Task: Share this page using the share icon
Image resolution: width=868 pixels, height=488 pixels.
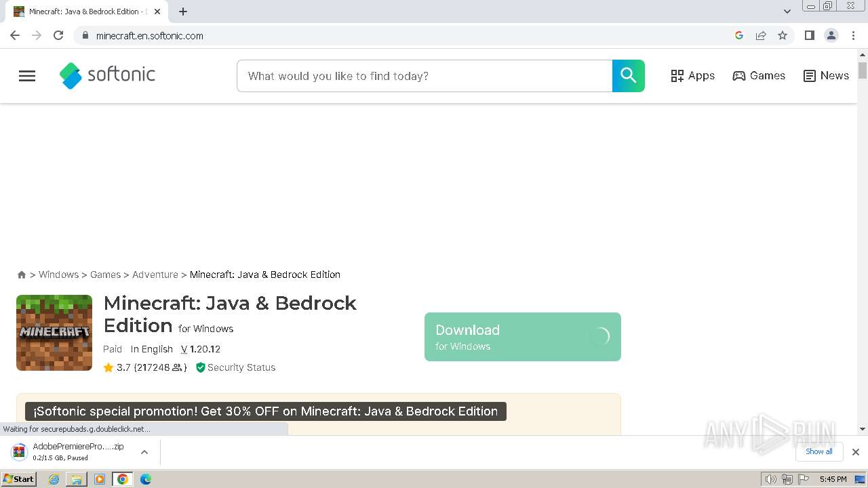Action: (761, 35)
